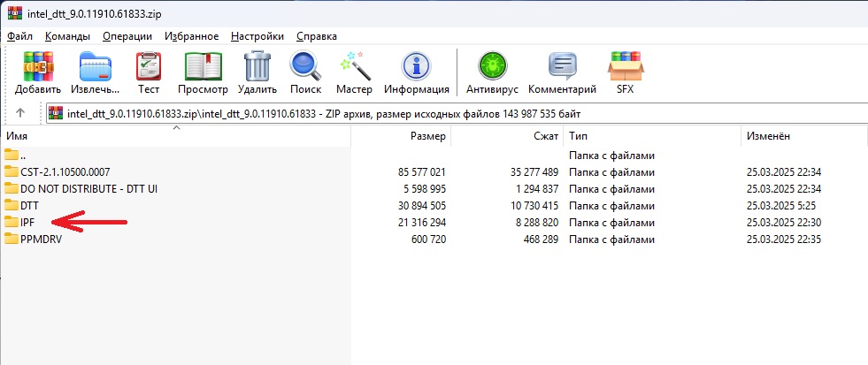Open the Поиск (Find) tool

305,72
